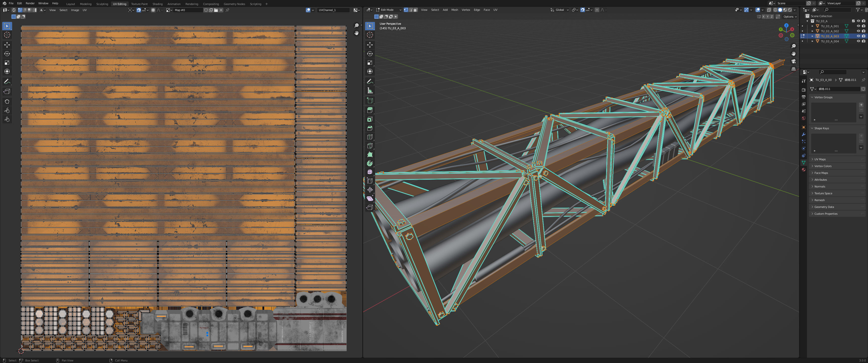The image size is (868, 363).
Task: Select the Move tool in the UV editor toolbar
Action: tap(7, 45)
